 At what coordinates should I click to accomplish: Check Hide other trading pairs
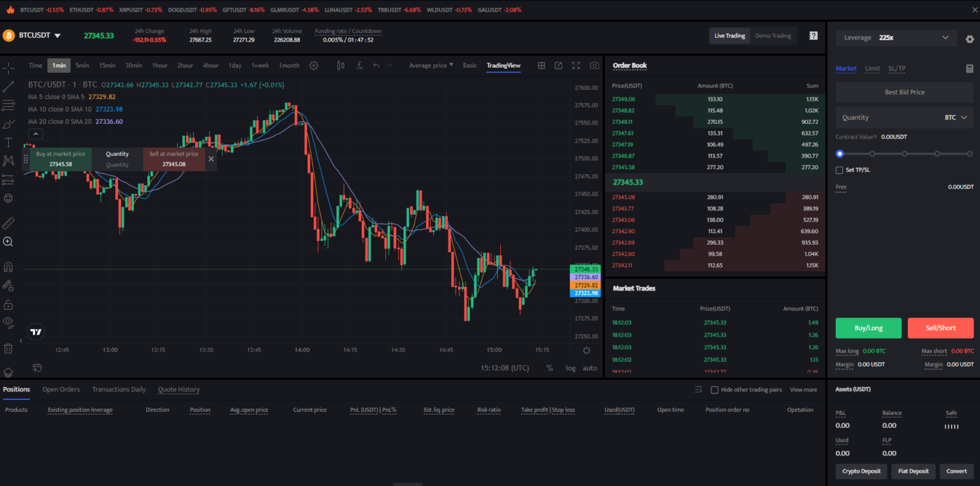pyautogui.click(x=715, y=390)
